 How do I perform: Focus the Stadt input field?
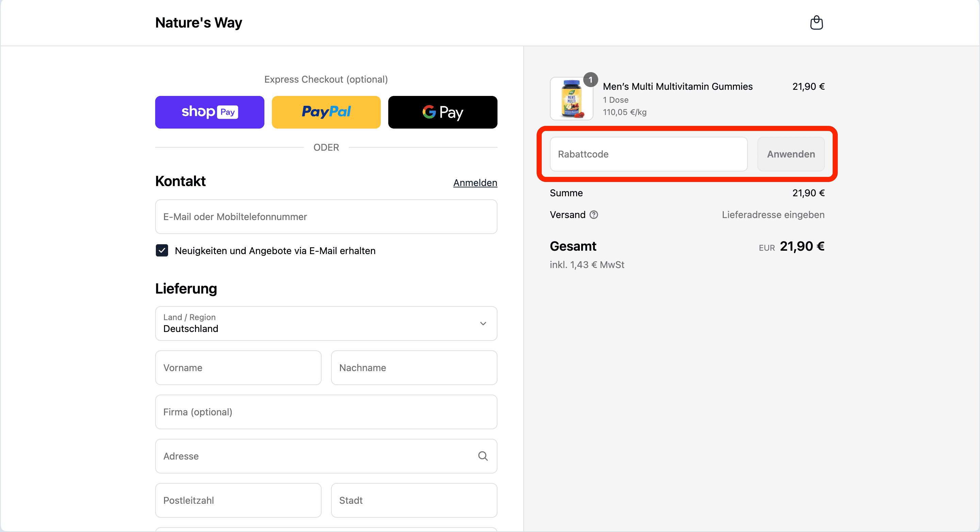[x=414, y=500]
